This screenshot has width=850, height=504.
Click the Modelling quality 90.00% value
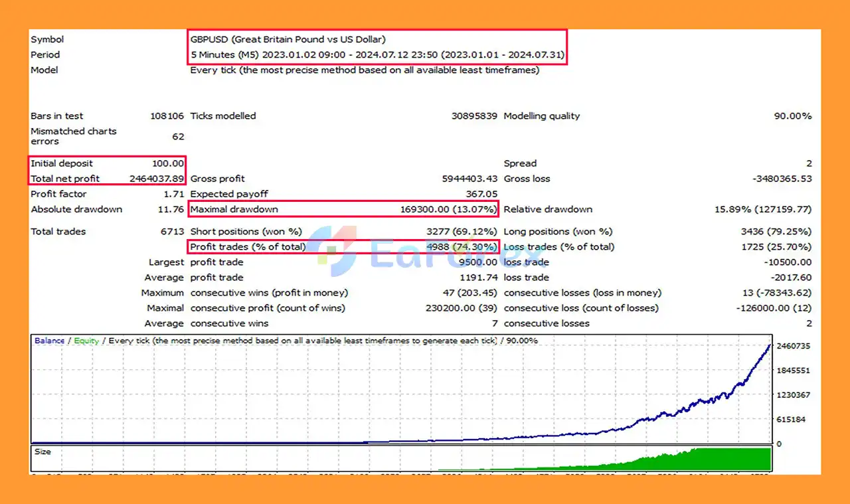point(792,116)
